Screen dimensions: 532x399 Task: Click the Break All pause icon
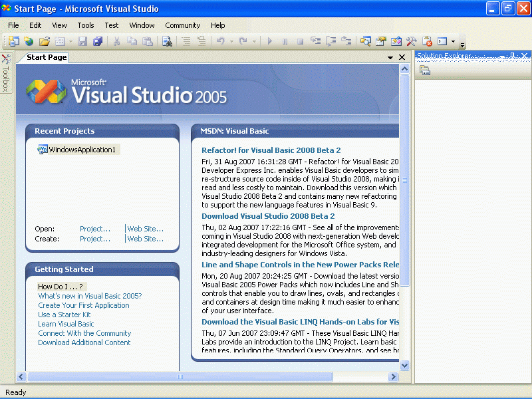[x=285, y=41]
